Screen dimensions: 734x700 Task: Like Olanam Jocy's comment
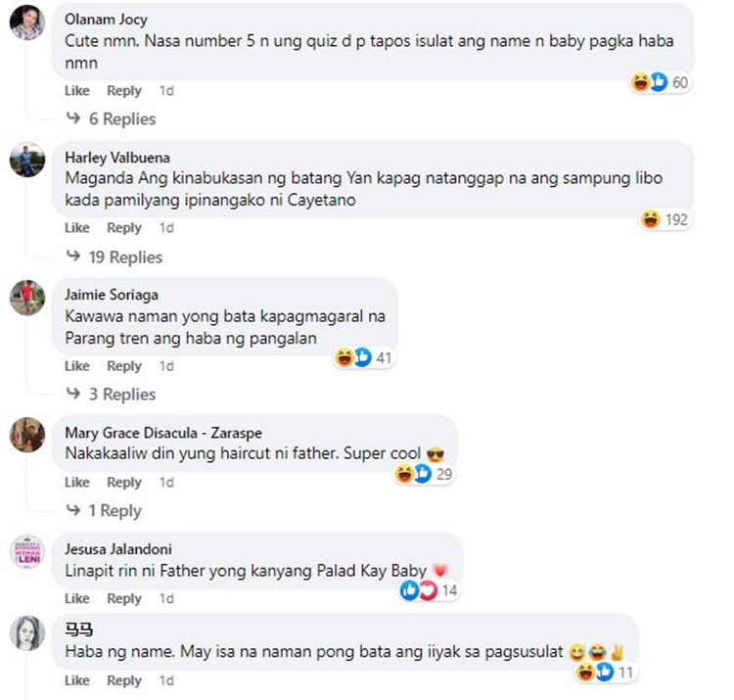pyautogui.click(x=76, y=90)
